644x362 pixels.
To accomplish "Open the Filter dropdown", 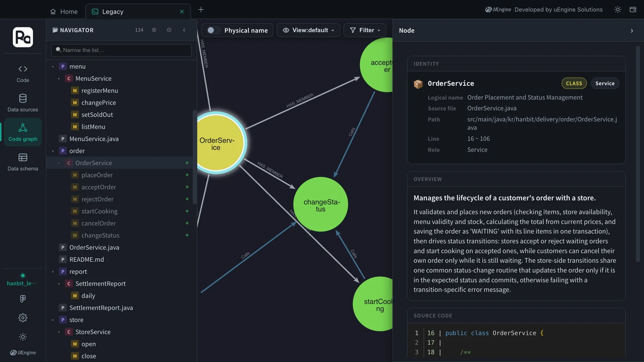I will 365,30.
